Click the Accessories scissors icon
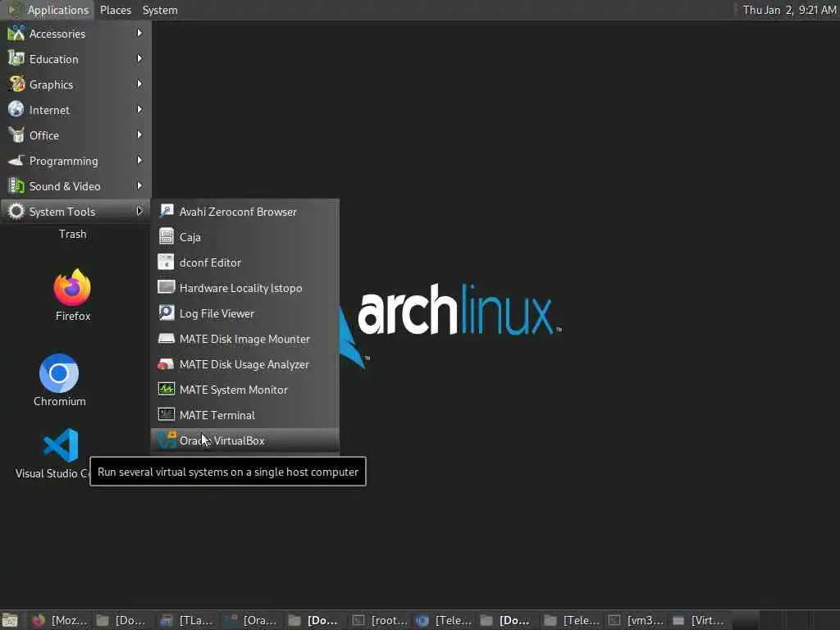 [x=16, y=33]
